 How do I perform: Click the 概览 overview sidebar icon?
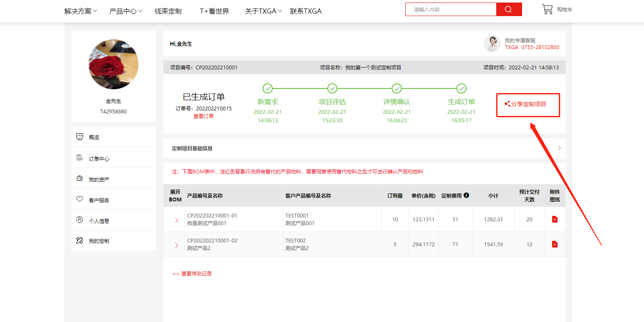click(80, 137)
